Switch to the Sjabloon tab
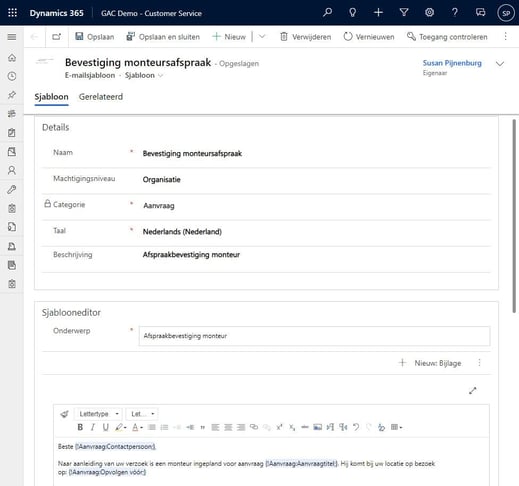The image size is (519, 486). (x=51, y=97)
